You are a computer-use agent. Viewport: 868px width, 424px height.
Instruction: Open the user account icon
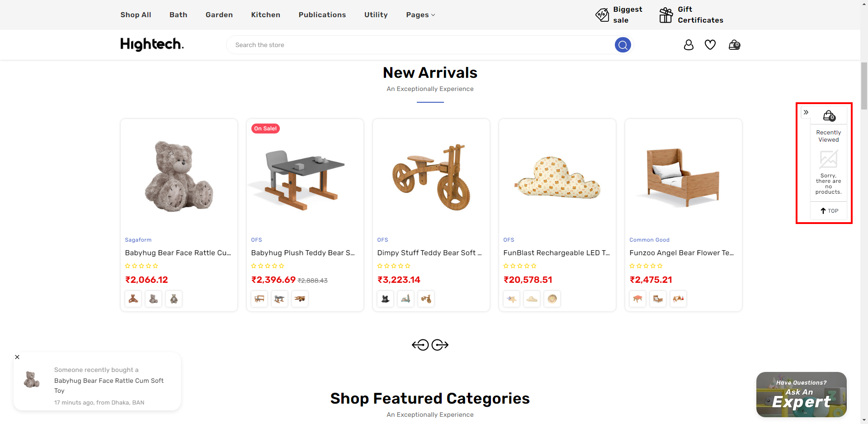pyautogui.click(x=689, y=45)
